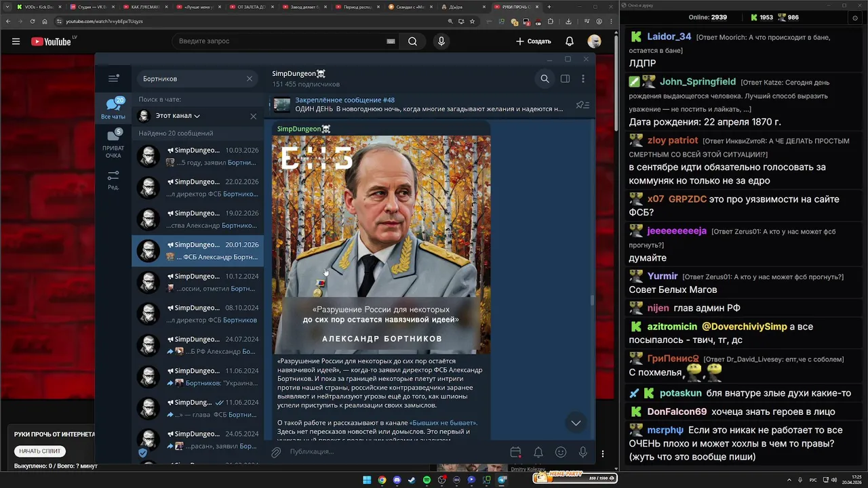Start YouTube voice search
Screen dimensions: 868x488
click(x=441, y=41)
